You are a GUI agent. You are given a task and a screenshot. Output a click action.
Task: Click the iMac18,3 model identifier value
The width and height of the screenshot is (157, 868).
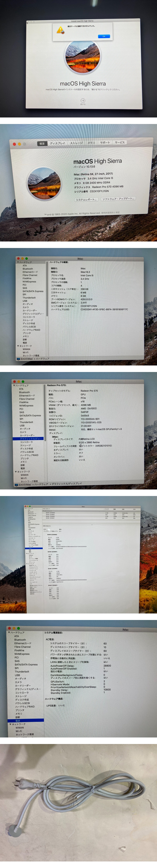click(85, 272)
